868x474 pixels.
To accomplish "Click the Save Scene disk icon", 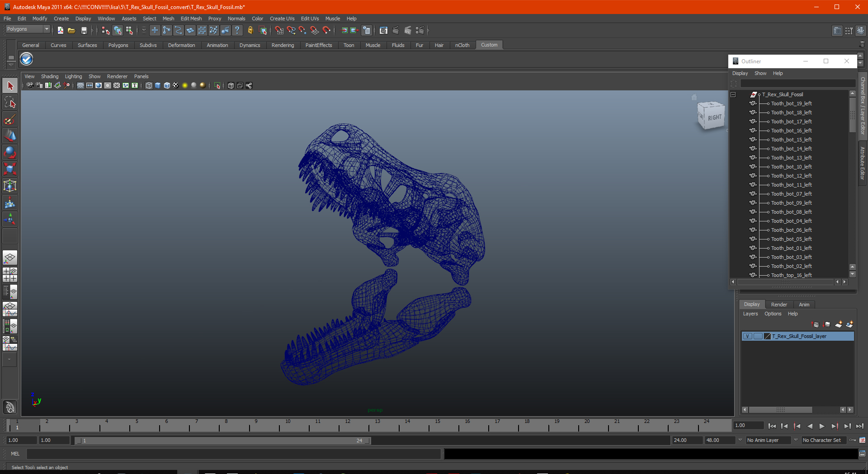I will click(84, 30).
